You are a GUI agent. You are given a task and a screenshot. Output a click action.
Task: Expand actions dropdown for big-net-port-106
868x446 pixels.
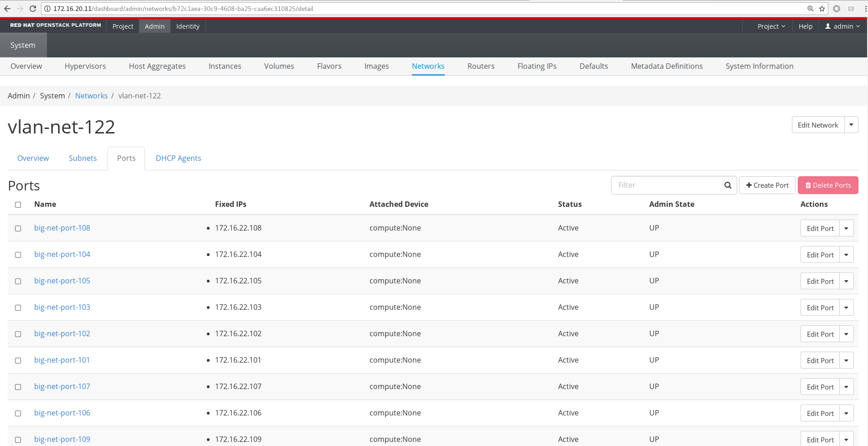[x=847, y=413]
